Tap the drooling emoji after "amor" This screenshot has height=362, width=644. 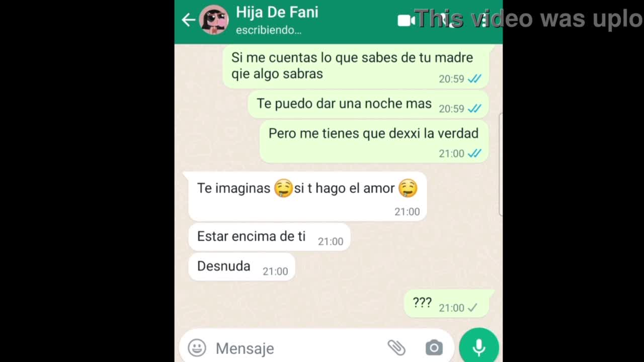(408, 188)
